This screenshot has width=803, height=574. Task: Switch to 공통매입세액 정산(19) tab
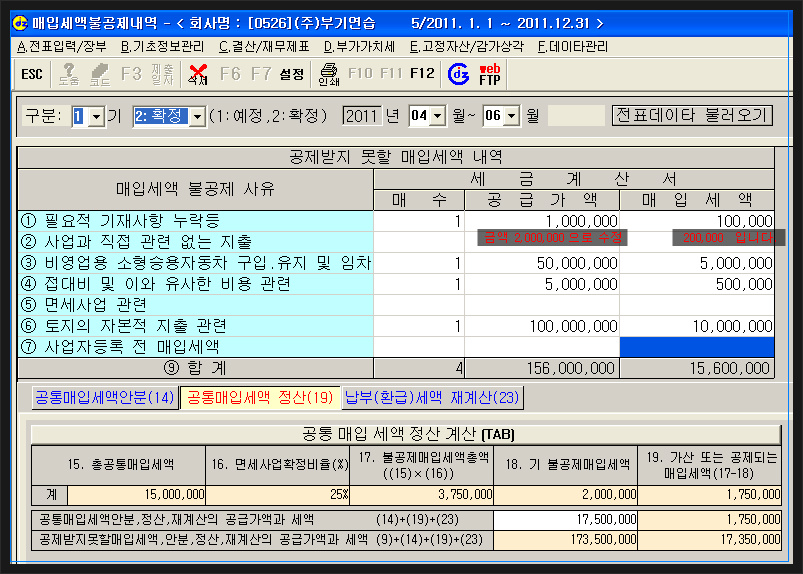(260, 397)
